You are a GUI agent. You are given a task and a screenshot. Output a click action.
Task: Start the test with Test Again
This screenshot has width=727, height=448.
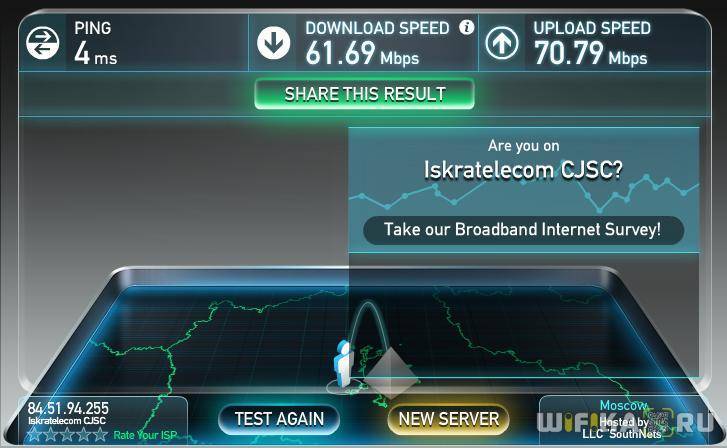[279, 419]
